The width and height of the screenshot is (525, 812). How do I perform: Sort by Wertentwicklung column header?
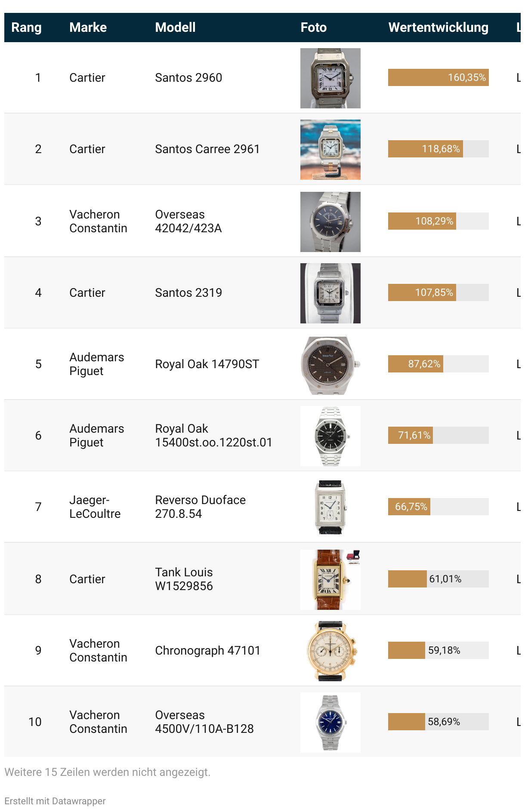pos(439,28)
